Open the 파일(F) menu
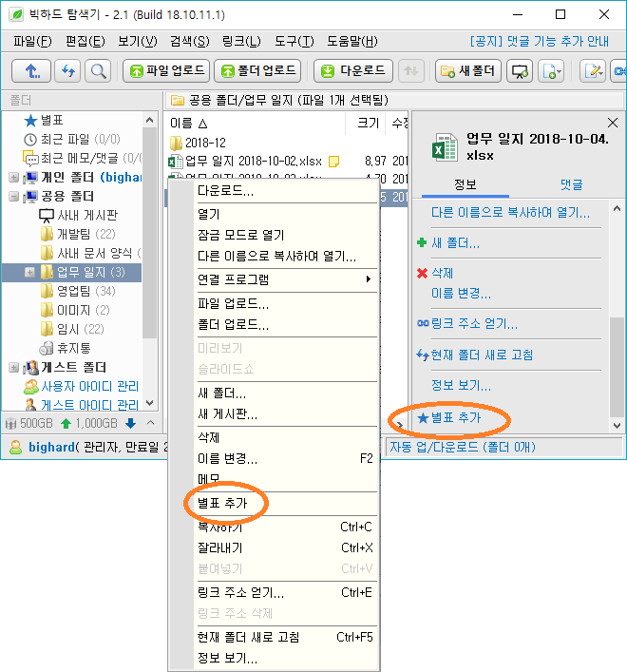The width and height of the screenshot is (627, 672). coord(32,42)
